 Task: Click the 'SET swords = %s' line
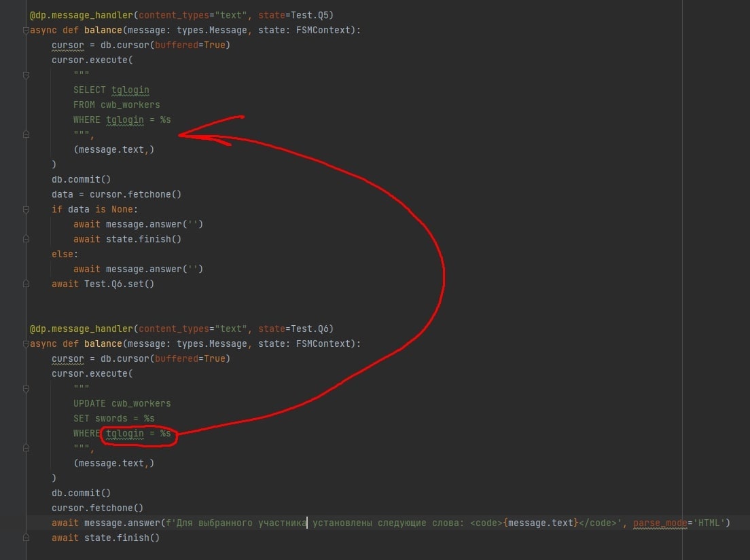[x=114, y=418]
